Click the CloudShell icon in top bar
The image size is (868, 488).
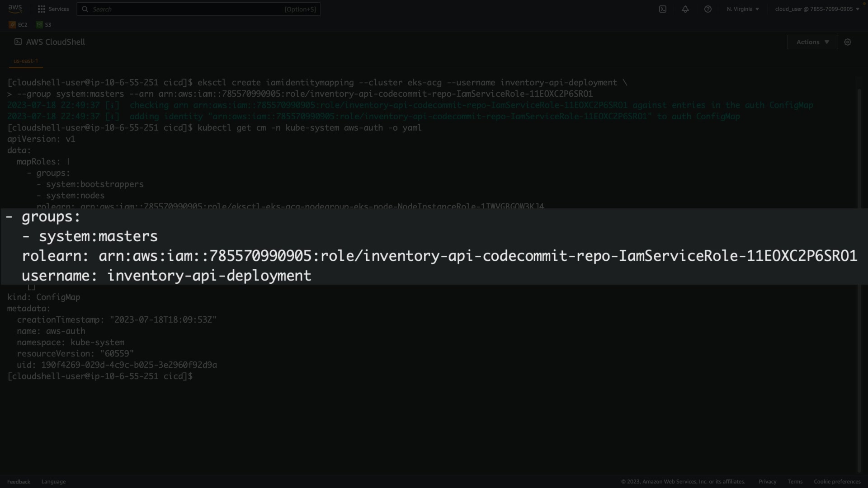coord(662,9)
